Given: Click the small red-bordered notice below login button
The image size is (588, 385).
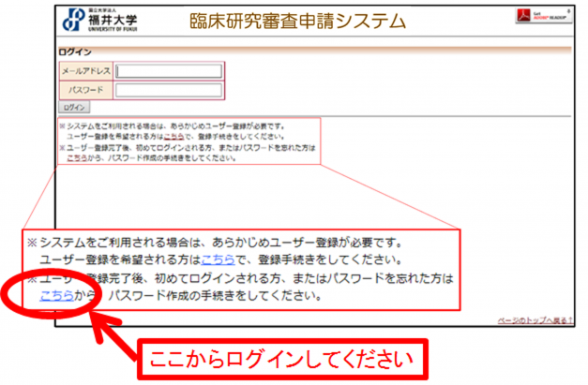Looking at the screenshot, I should click(188, 141).
